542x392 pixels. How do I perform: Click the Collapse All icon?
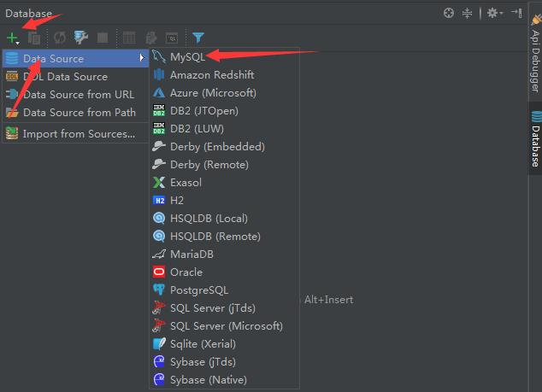(x=467, y=13)
